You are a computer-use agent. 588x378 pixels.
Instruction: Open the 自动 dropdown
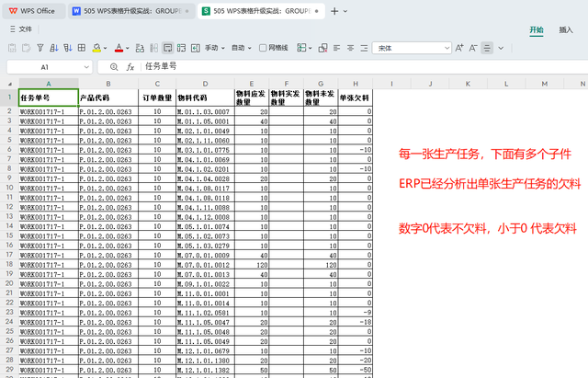point(242,48)
